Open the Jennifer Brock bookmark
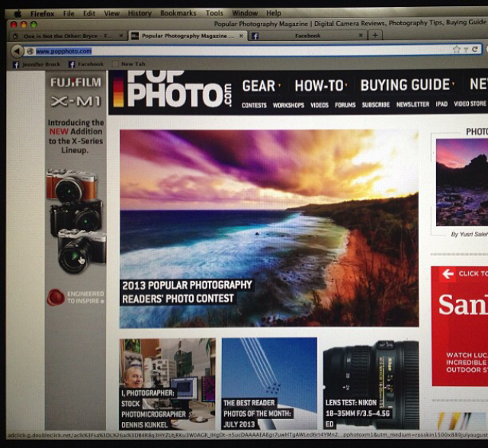The height and width of the screenshot is (448, 488). click(x=37, y=64)
